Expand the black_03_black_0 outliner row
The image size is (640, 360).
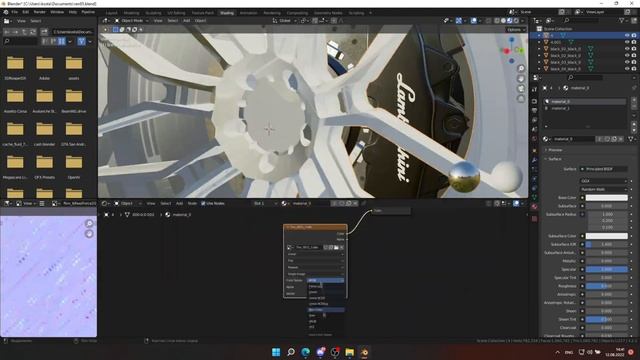(x=539, y=62)
